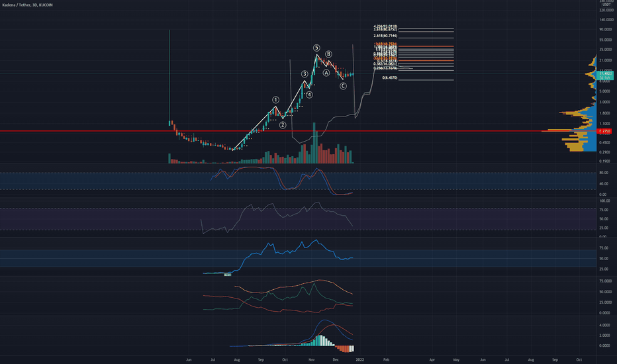The height and width of the screenshot is (364, 617).
Task: Click the 21.0000 price axis label
Action: (x=606, y=60)
